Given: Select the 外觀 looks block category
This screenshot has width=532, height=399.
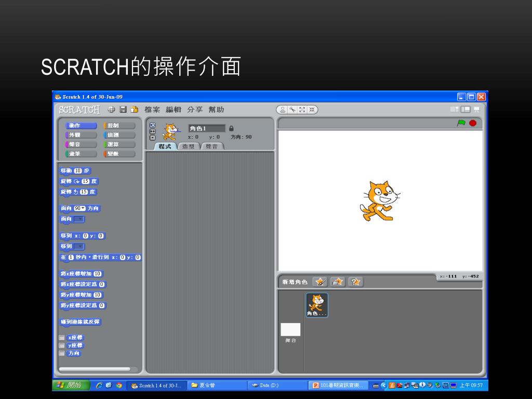Looking at the screenshot, I should click(x=81, y=135).
